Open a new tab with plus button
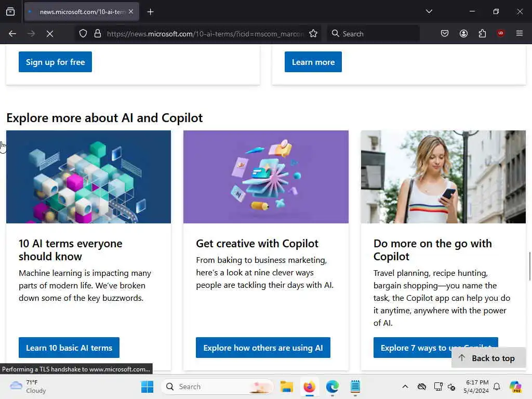The height and width of the screenshot is (399, 532). click(150, 12)
